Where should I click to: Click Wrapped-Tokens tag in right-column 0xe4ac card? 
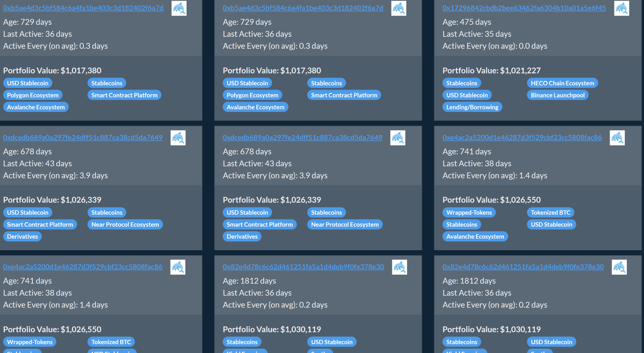coord(469,212)
